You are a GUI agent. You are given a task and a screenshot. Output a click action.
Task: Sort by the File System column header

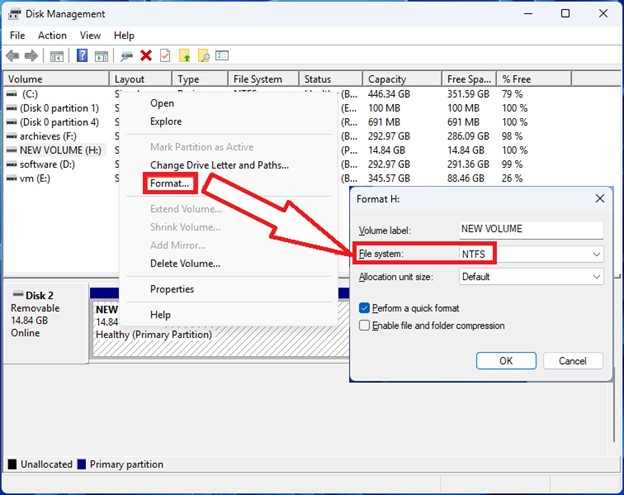pos(263,79)
